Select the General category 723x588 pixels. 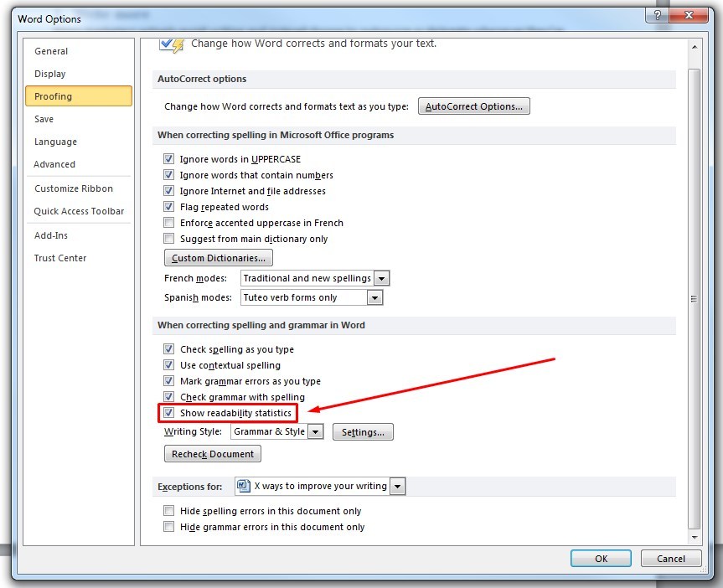[79, 51]
